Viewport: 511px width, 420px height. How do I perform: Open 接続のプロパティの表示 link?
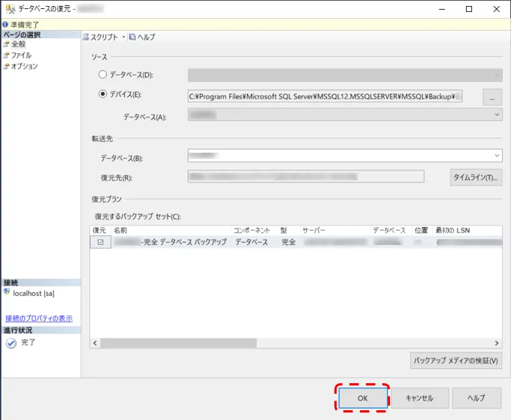point(39,319)
